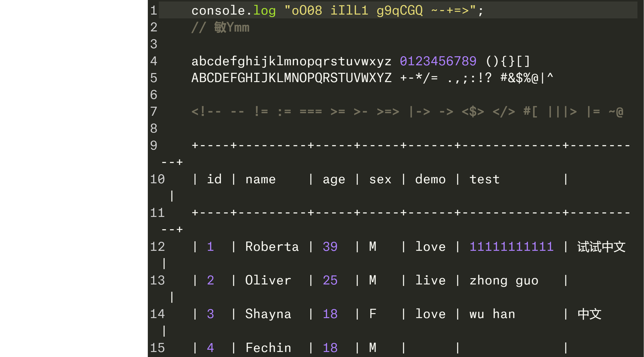This screenshot has height=357, width=644.
Task: Click line number 12 in the gutter
Action: pos(158,246)
